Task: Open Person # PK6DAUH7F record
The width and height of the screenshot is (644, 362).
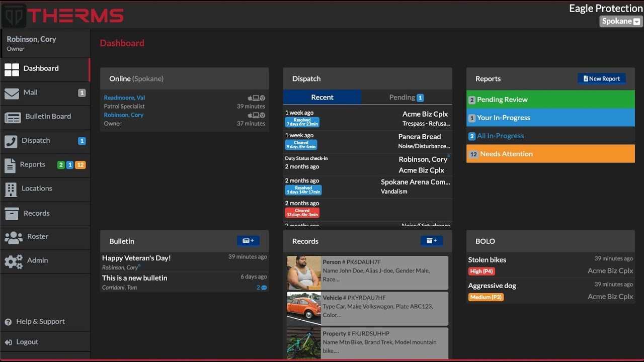Action: (x=367, y=273)
